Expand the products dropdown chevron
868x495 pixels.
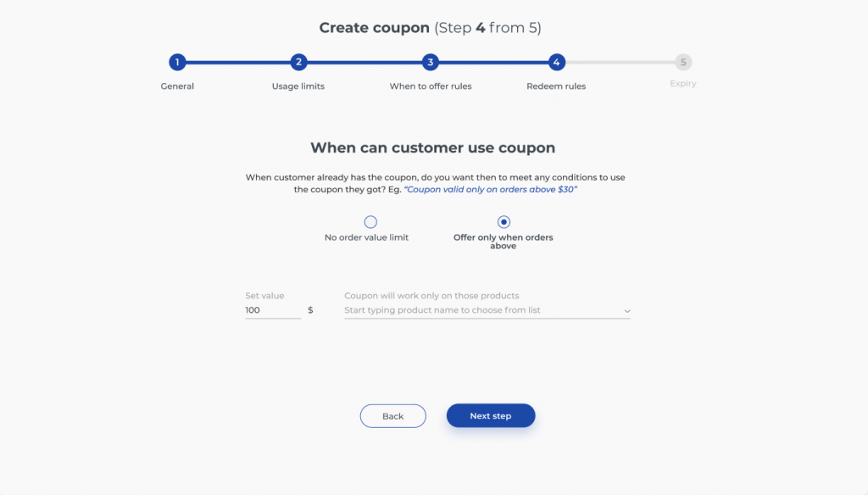point(627,311)
